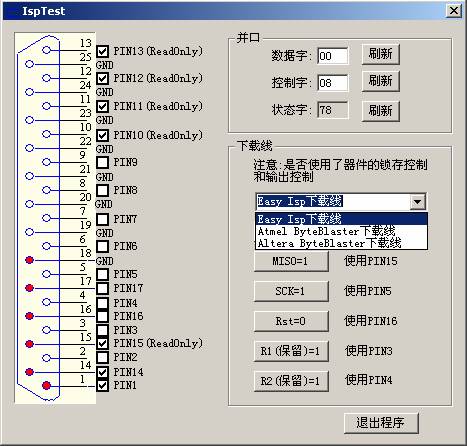Click the pin 13 circle on connector

click(46, 50)
